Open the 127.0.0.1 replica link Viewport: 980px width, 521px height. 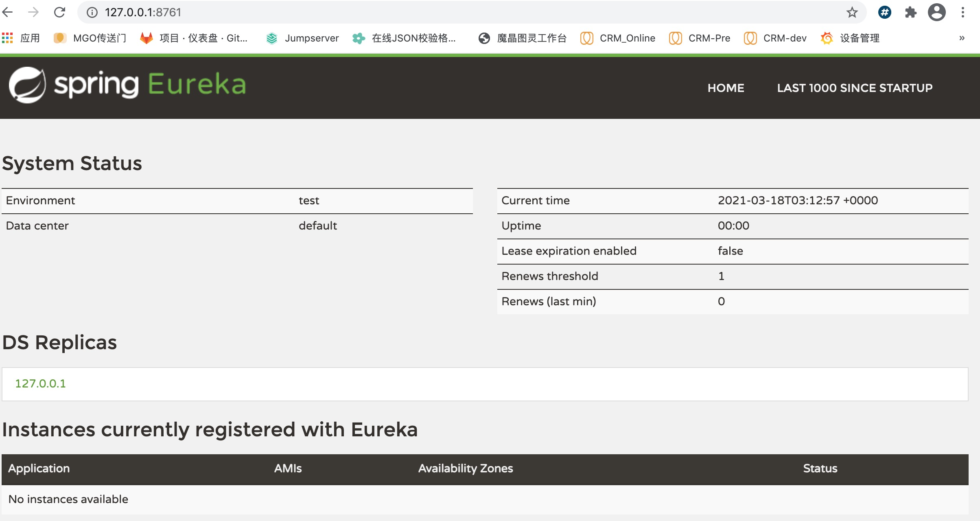[x=40, y=383]
